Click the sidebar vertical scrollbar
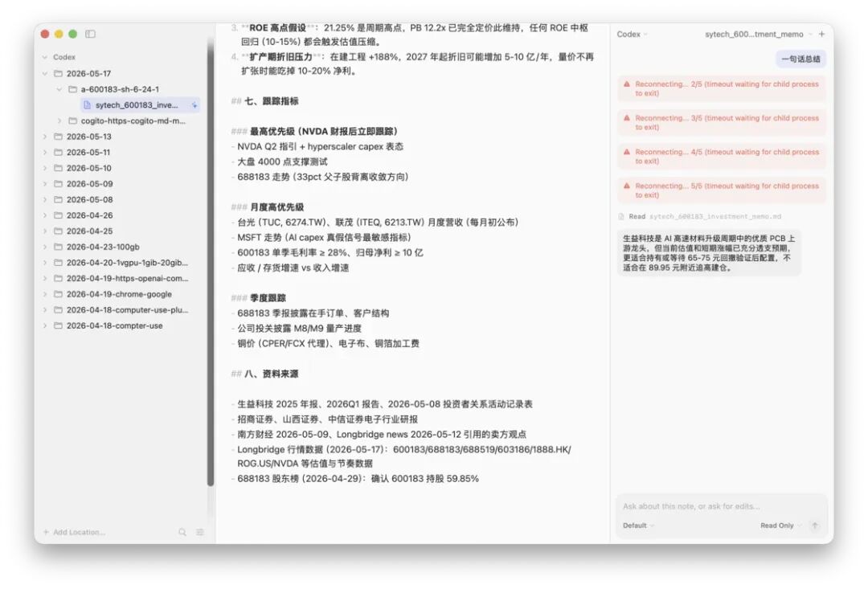The height and width of the screenshot is (589, 868). pos(211,260)
